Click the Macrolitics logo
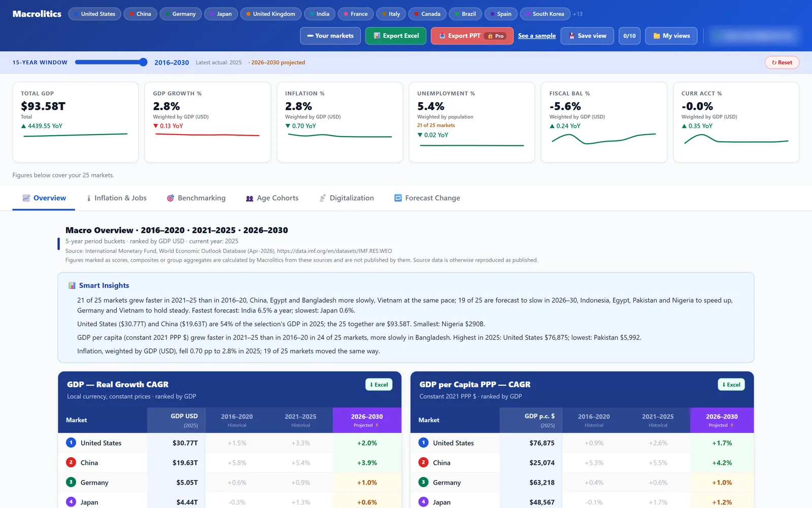Viewport: 812px width, 508px height. coord(37,14)
